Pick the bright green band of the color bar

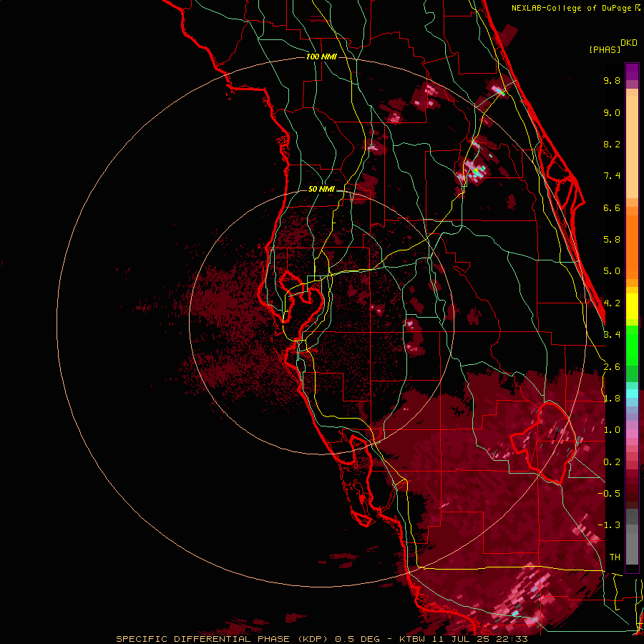632,345
